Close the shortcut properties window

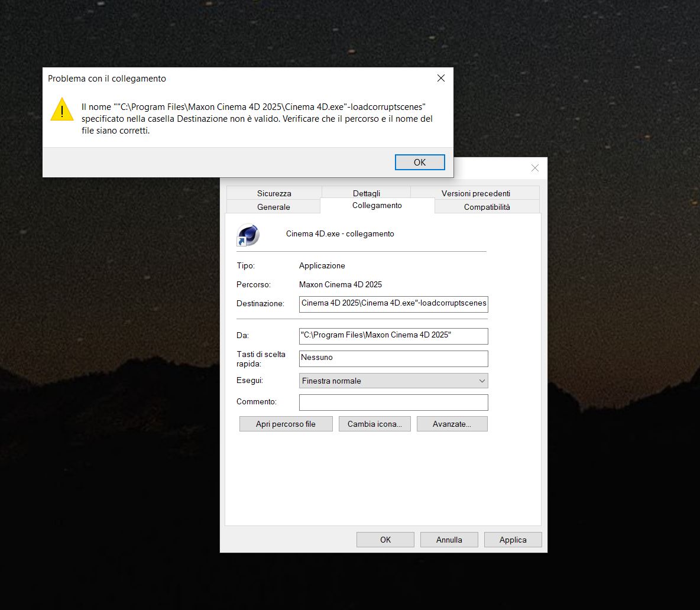pos(535,168)
